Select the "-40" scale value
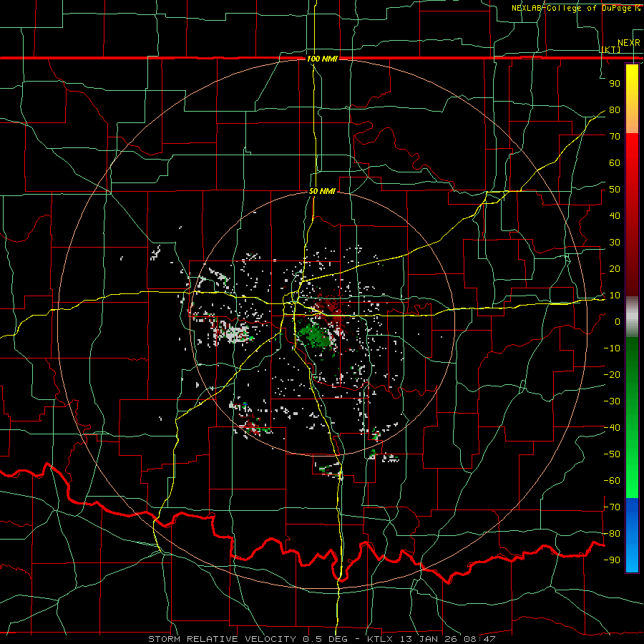644x644 pixels. tap(612, 428)
